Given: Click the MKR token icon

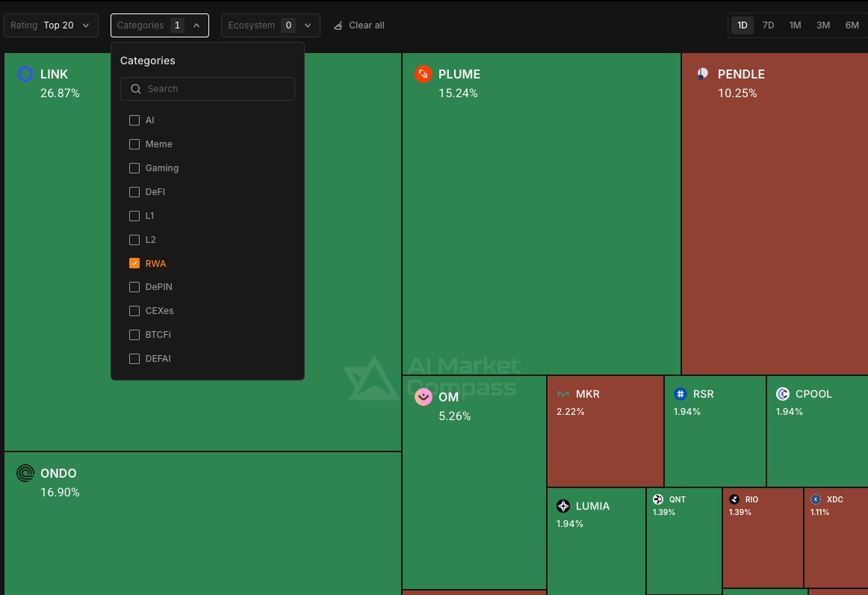Looking at the screenshot, I should coord(563,394).
